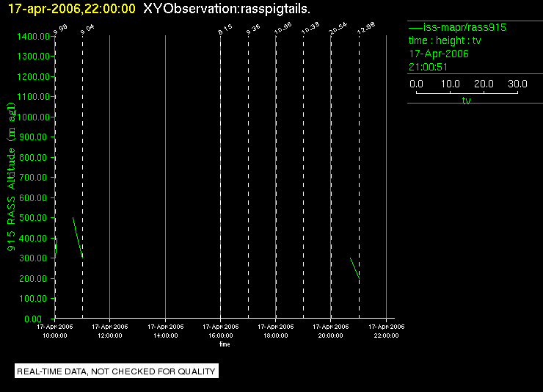543x392 pixels.
Task: Click the '100.00' altitude tick label
Action: coord(33,299)
